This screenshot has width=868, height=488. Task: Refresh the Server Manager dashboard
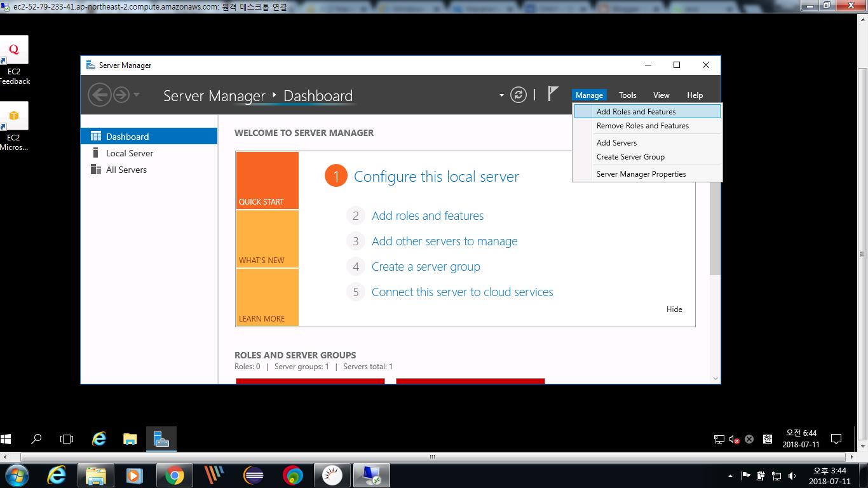coord(519,95)
